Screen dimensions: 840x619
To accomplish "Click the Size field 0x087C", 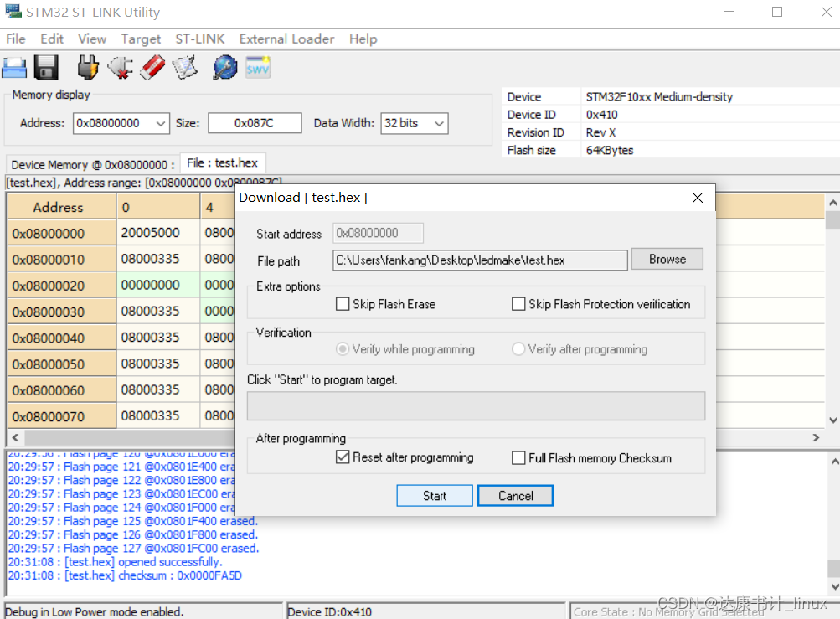I will pos(255,123).
